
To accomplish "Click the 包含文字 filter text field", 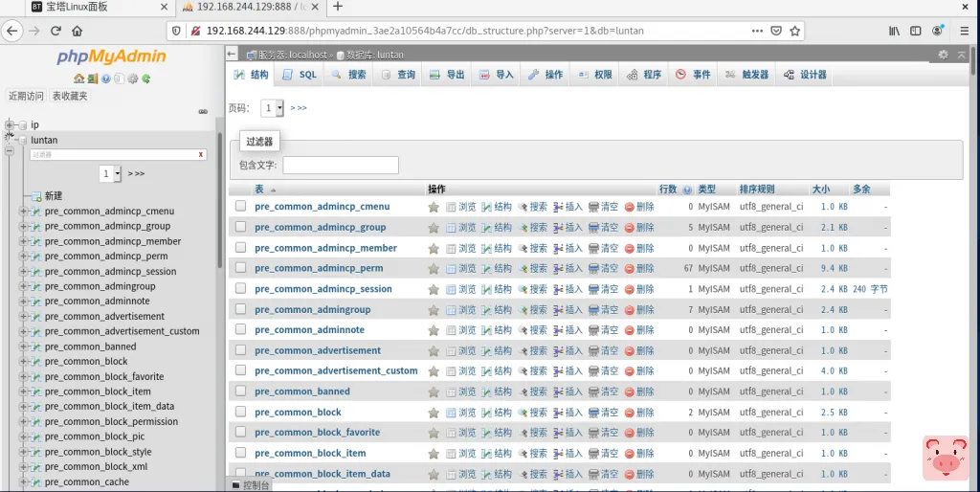I will pos(340,166).
